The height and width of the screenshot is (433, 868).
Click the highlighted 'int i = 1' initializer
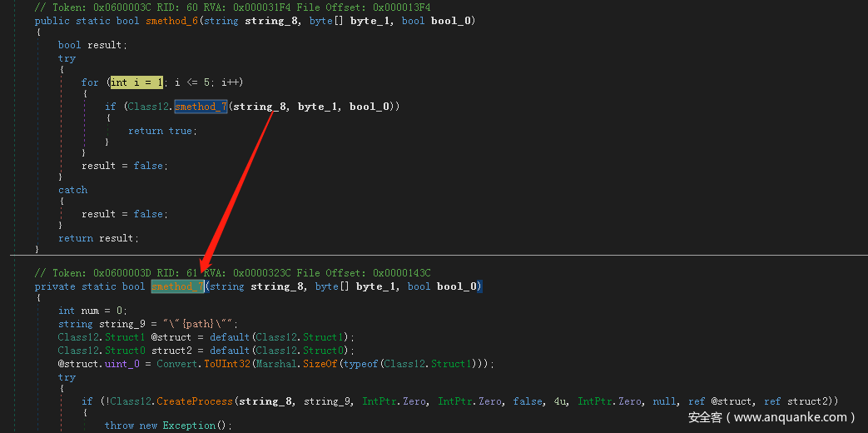[136, 82]
